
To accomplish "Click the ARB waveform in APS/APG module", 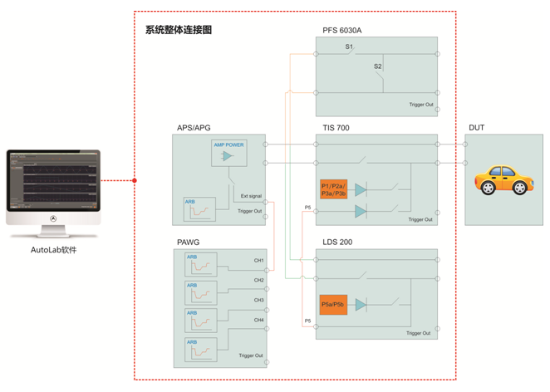I will tap(199, 209).
